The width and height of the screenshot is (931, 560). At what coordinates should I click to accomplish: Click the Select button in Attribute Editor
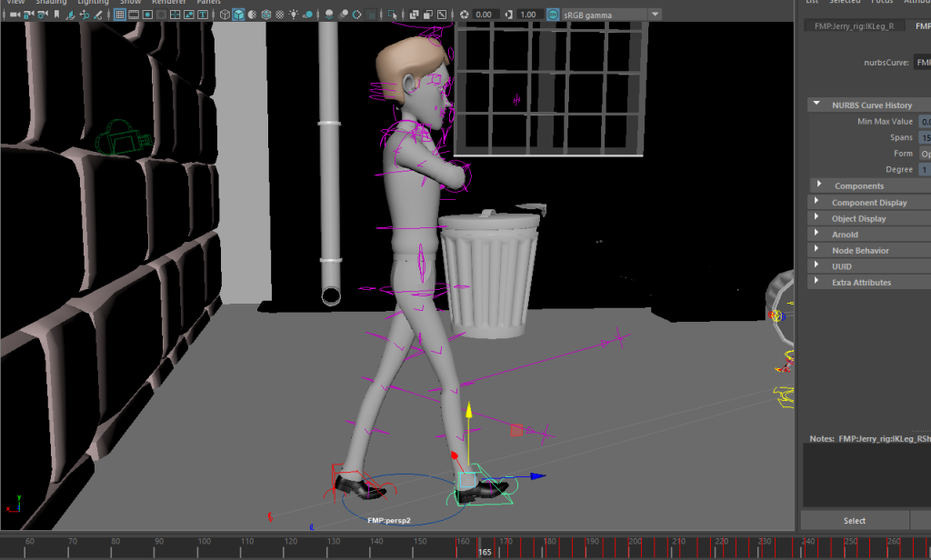pos(855,520)
